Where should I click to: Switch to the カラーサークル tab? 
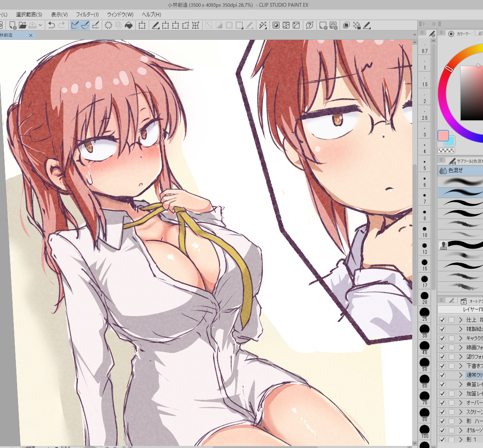461,33
